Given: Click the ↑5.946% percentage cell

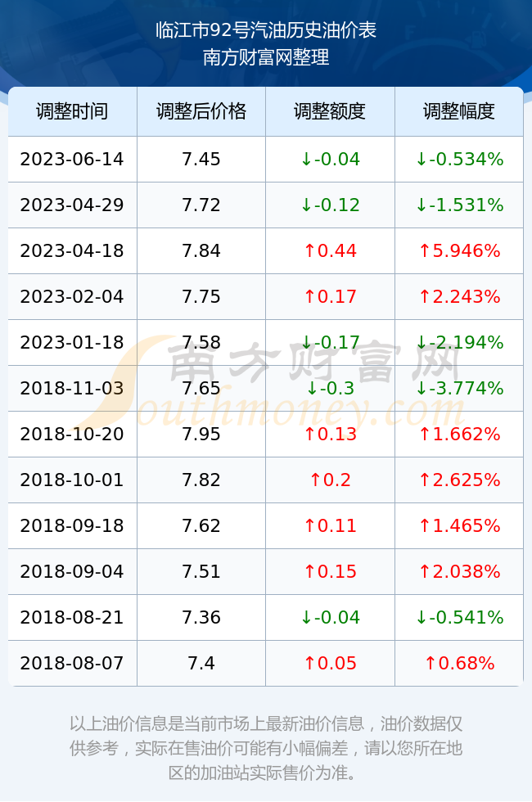Looking at the screenshot, I should coord(459,250).
